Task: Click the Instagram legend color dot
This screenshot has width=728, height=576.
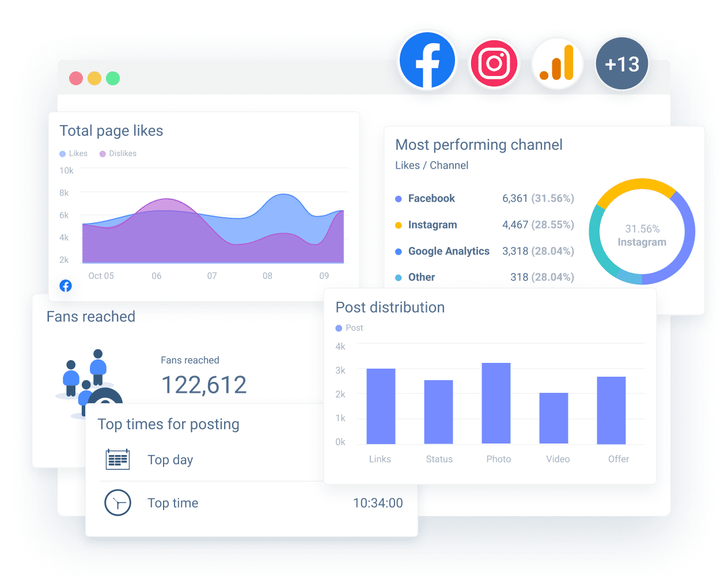Action: click(399, 225)
